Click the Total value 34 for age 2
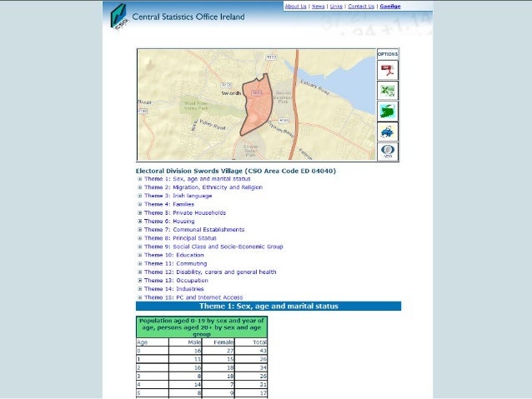Screen dimensions: 532x399 pyautogui.click(x=251, y=367)
